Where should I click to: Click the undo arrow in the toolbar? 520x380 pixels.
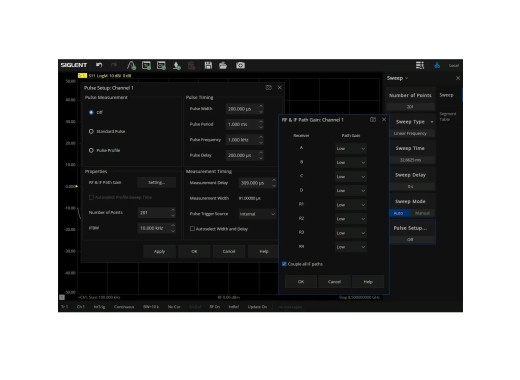(99, 65)
